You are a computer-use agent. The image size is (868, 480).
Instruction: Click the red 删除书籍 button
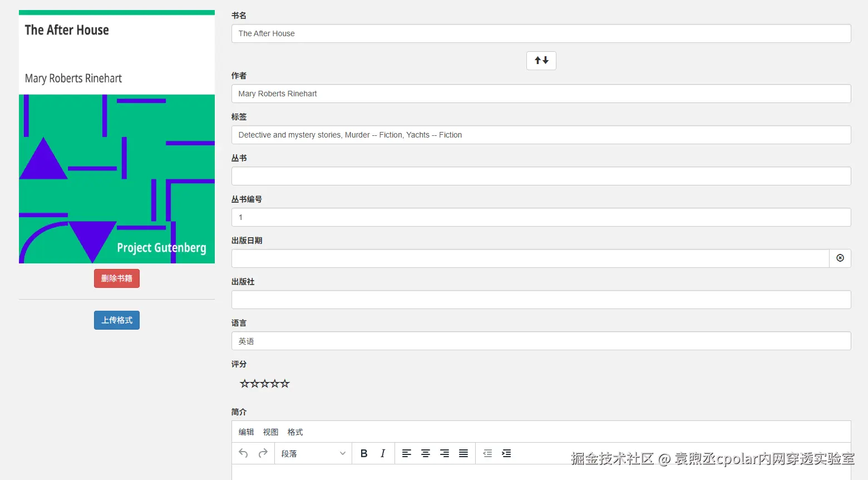[117, 278]
